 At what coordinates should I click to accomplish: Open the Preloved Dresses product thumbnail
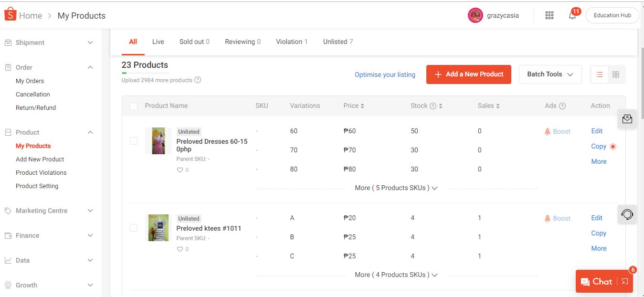[158, 141]
